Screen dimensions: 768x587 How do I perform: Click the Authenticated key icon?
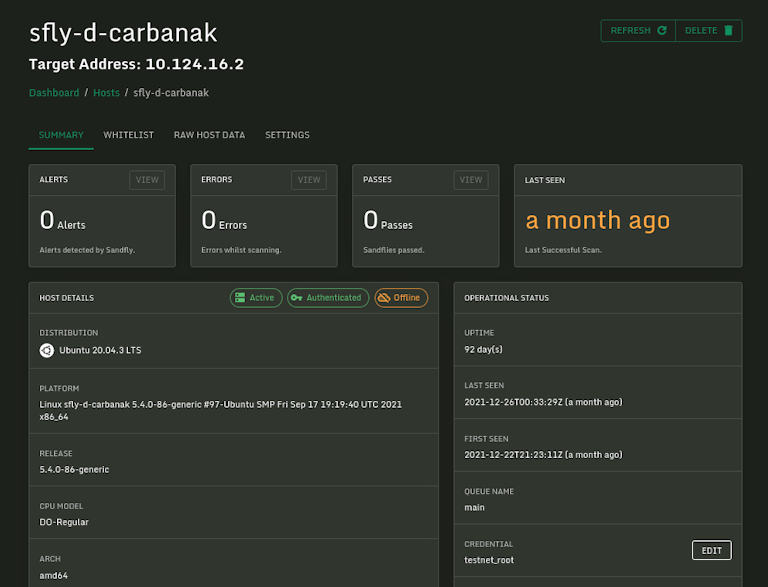click(x=296, y=298)
